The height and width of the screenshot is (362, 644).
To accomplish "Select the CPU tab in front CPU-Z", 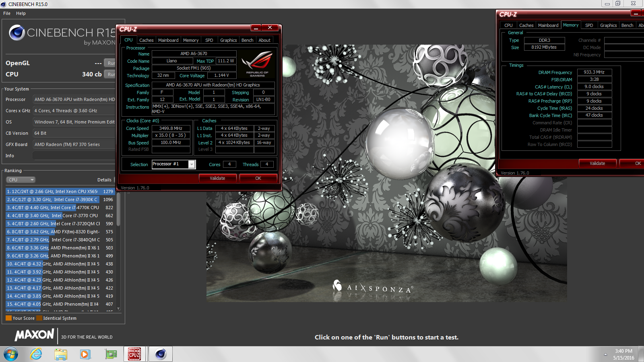I will (128, 40).
